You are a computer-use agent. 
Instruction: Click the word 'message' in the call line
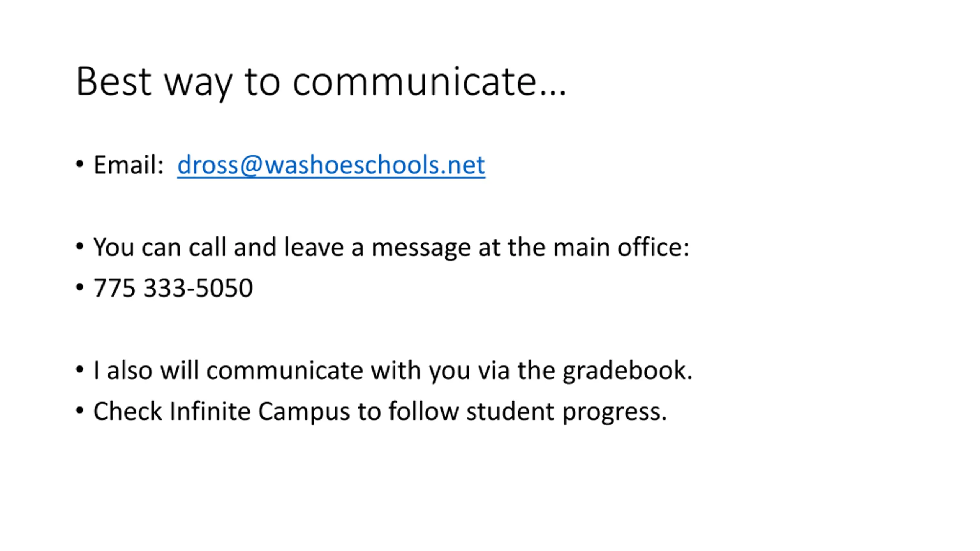tap(421, 248)
